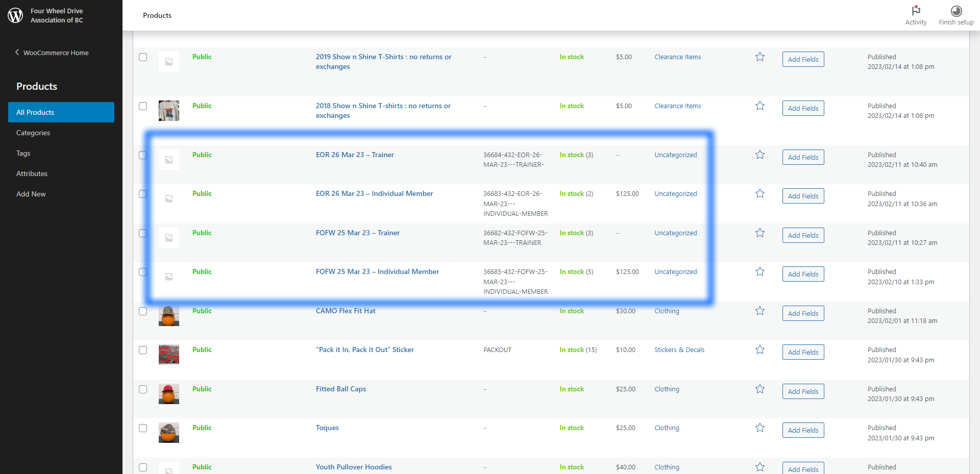Screen dimensions: 980x474
Task: Open the Attributes menu item
Action: pyautogui.click(x=32, y=173)
